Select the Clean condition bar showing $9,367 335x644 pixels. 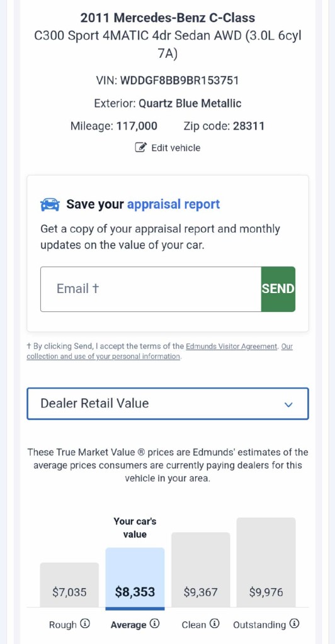pos(201,570)
